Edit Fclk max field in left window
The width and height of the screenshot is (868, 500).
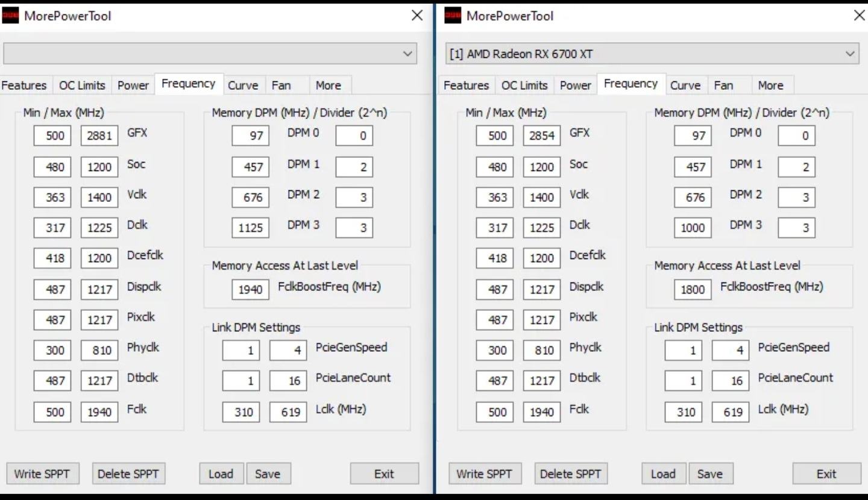pos(99,412)
